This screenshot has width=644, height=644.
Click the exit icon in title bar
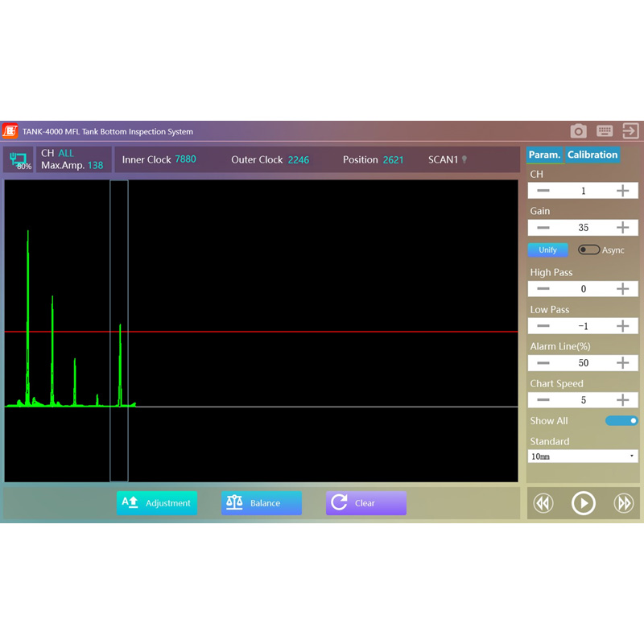tap(630, 131)
